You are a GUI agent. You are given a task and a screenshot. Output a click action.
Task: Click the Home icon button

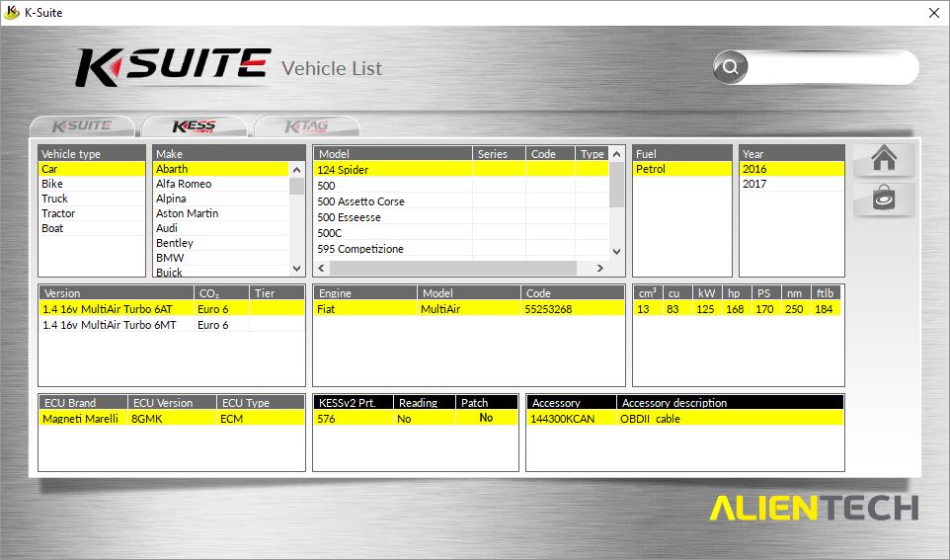click(x=883, y=159)
